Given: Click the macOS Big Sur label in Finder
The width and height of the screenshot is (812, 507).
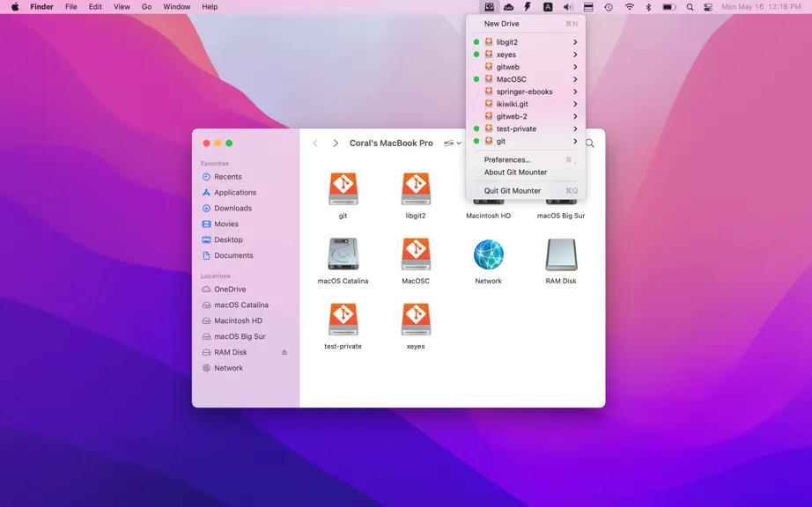Looking at the screenshot, I should coord(561,216).
